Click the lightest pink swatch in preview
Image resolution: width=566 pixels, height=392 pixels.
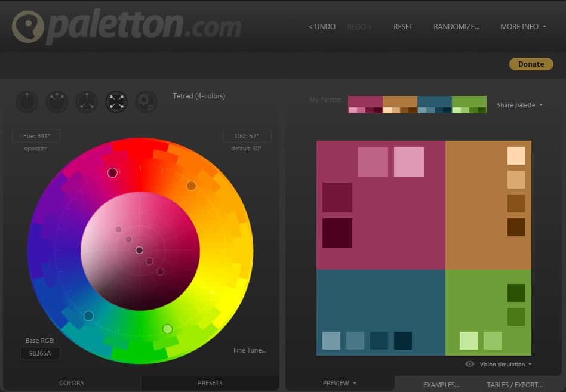(409, 162)
